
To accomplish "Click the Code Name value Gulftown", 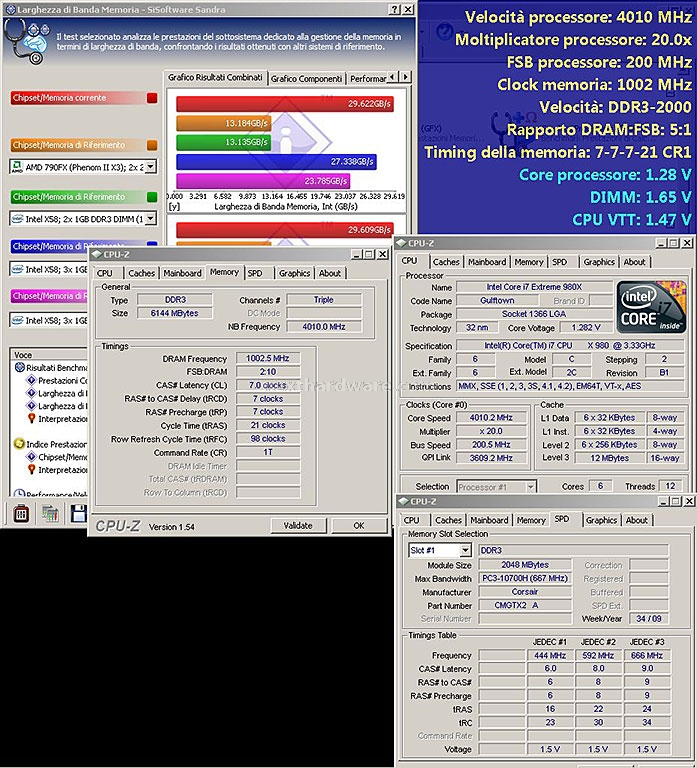I will click(x=497, y=301).
